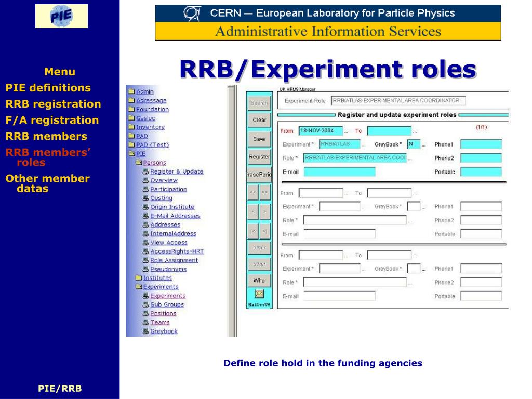The image size is (532, 399).
Task: Click the page icon beside Pseudonyms
Action: pos(145,269)
